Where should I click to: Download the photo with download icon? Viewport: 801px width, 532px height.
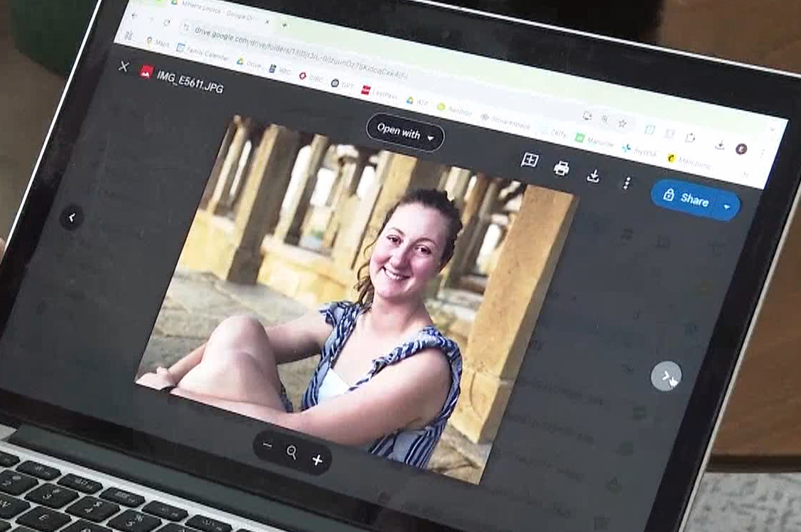click(593, 175)
